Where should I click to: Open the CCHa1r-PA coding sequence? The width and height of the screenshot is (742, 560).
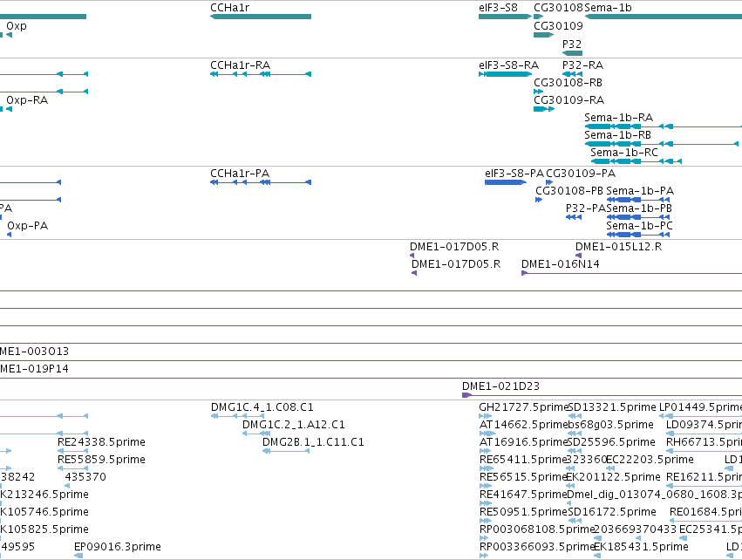261,182
